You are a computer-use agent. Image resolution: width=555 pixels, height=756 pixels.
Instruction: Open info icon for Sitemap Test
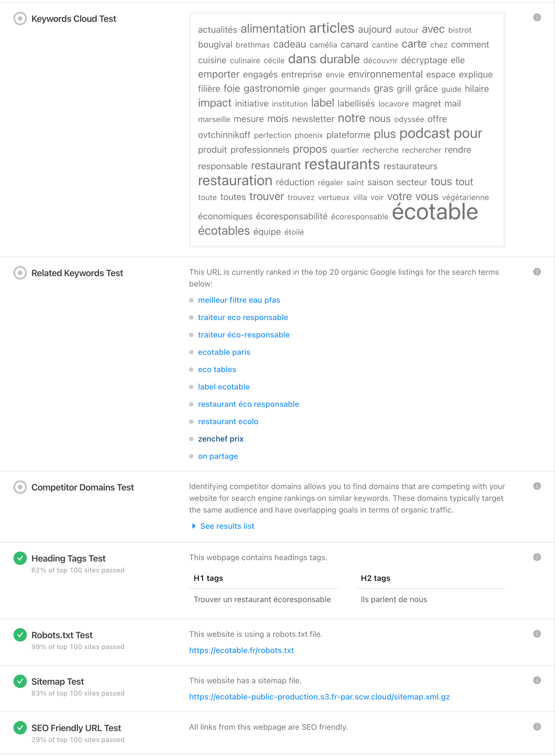[537, 680]
